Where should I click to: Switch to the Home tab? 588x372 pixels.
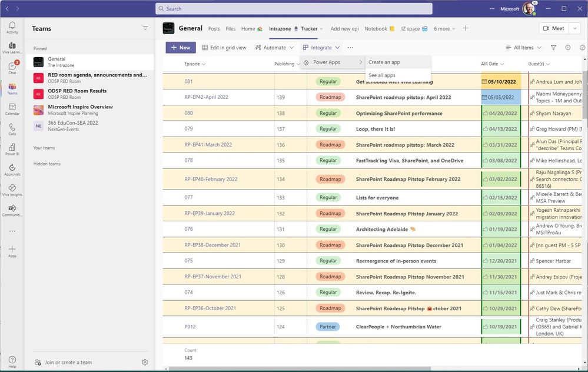252,28
